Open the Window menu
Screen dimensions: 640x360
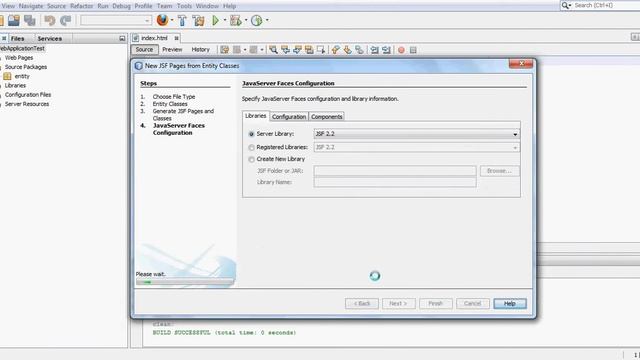(207, 6)
